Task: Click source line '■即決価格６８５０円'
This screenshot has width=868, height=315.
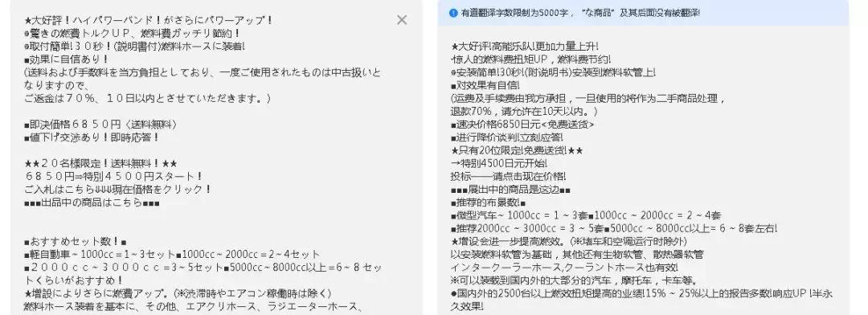Action: [x=100, y=125]
